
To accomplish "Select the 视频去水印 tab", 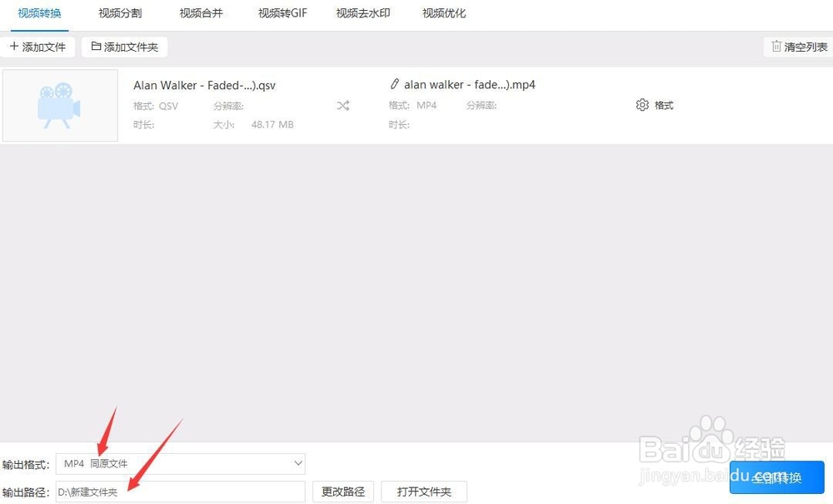I will click(x=363, y=13).
